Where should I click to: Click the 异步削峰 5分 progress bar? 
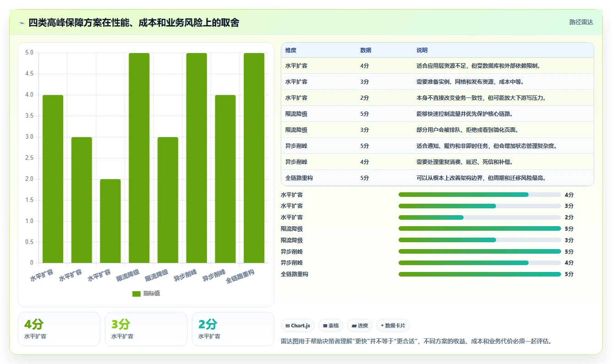(x=480, y=251)
